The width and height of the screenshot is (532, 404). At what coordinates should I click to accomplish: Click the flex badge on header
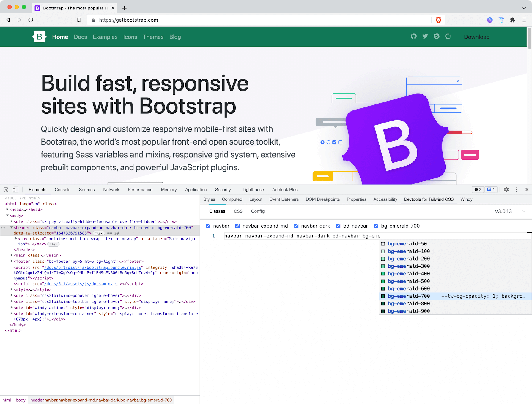tap(99, 233)
